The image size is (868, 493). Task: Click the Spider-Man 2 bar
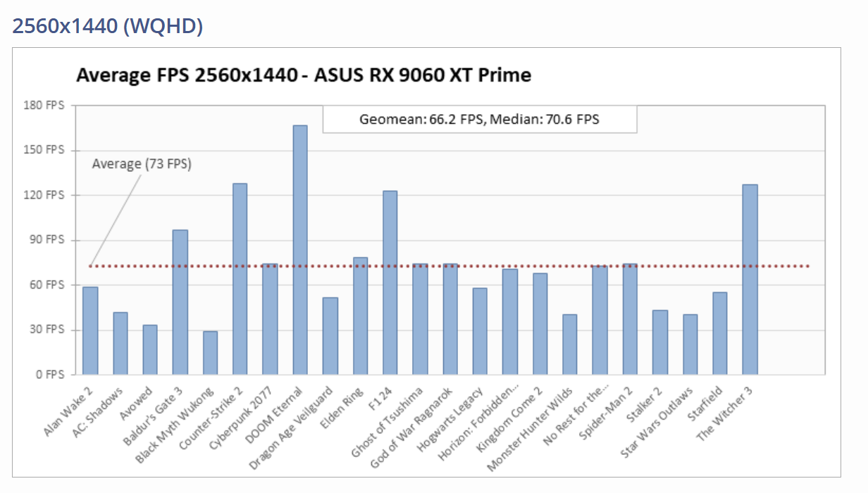pos(631,319)
